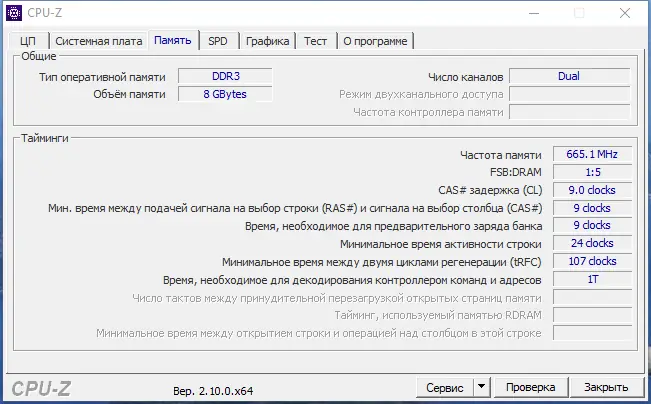Click the Сервис button

pos(445,387)
